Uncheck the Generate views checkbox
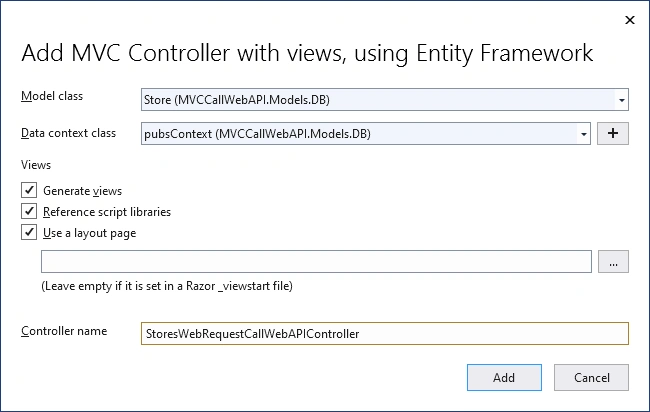650x412 pixels. 29,190
